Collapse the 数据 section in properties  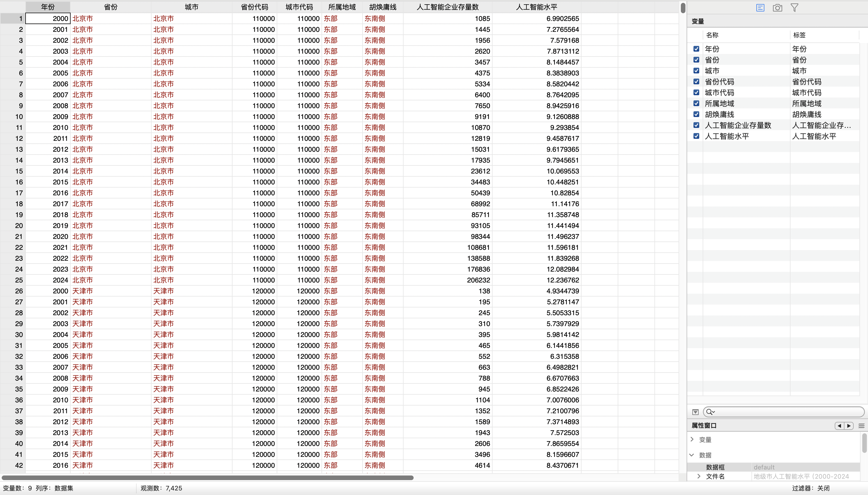pos(692,455)
